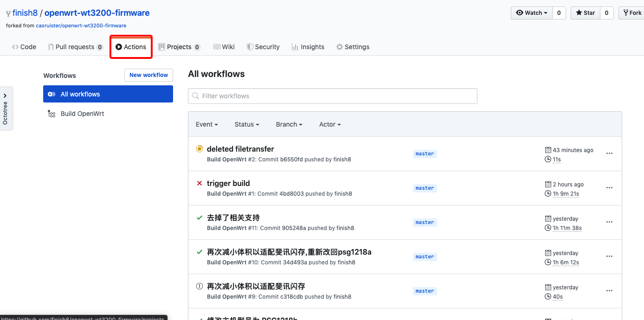Click the '2 hours ago' timestamp
This screenshot has width=644, height=320.
(x=568, y=184)
